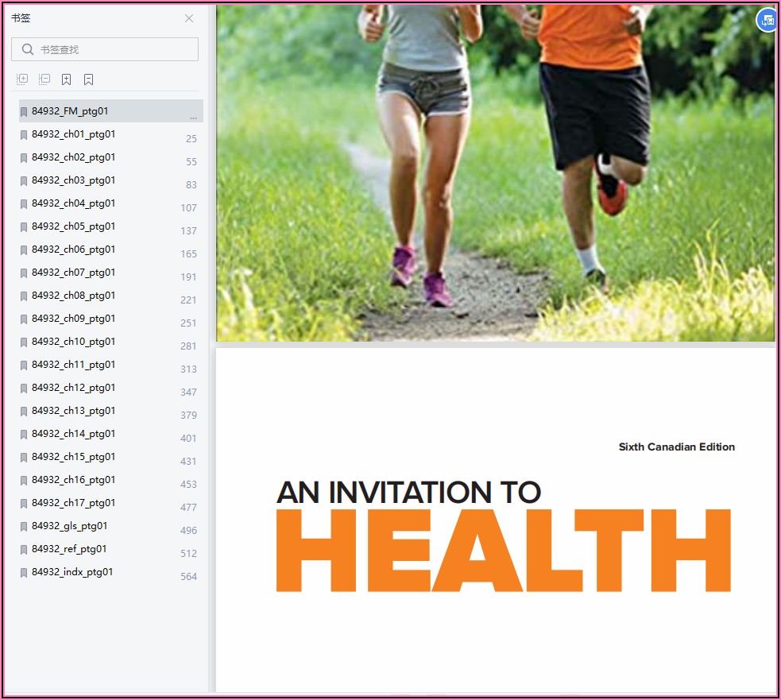Click the bookmark icon beside 84932_ch03_ptg01
781x700 pixels.
point(23,181)
